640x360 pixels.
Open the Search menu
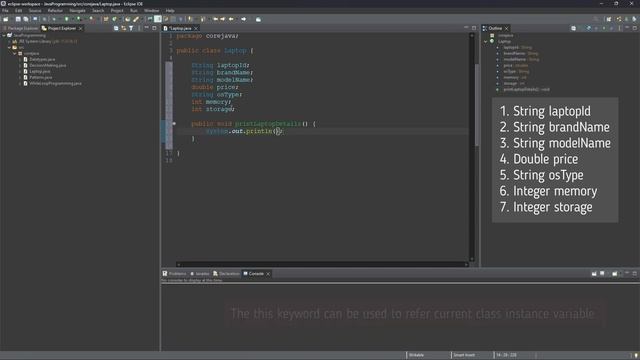coord(98,11)
